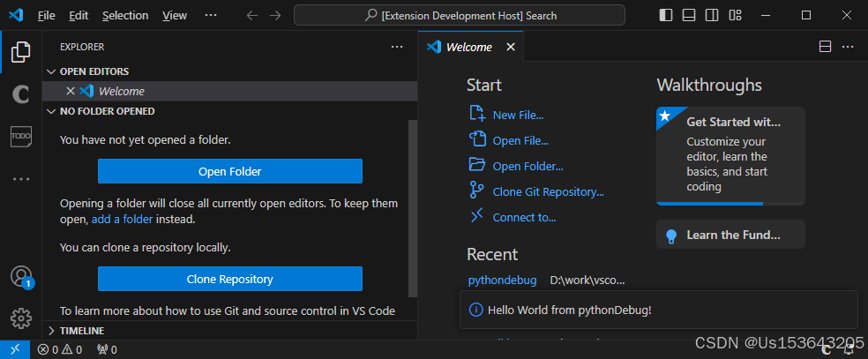Open the Manage gear icon
Viewport: 868px width, 359px height.
coord(21,318)
